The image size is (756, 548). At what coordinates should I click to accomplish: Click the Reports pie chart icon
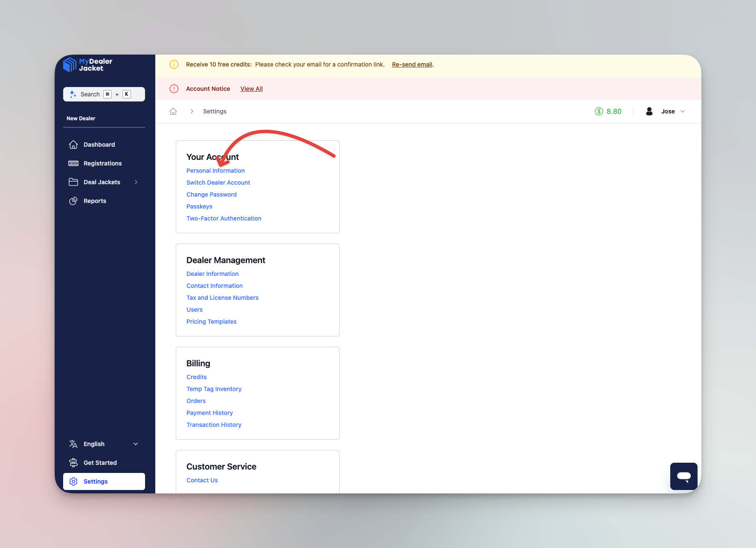[73, 200]
